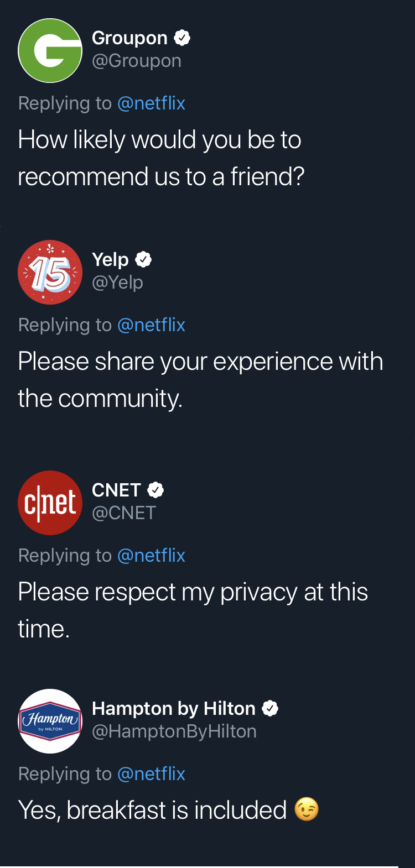The height and width of the screenshot is (868, 415).
Task: Open the @Yelp handle
Action: tap(117, 283)
